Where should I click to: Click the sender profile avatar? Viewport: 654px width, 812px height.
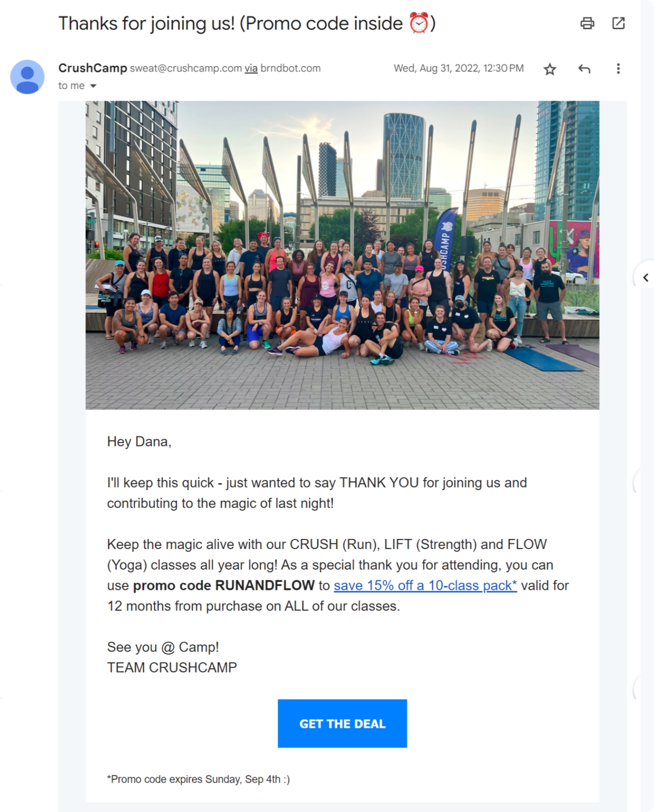(27, 77)
